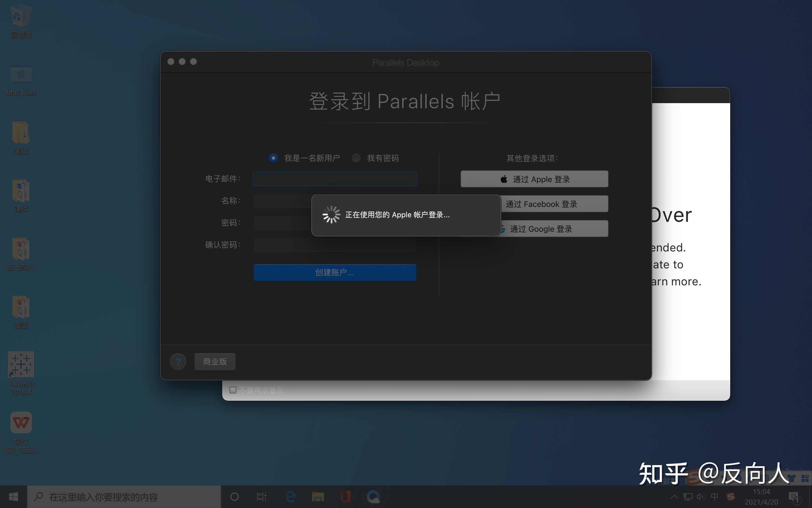Open the volume tray icon
812x508 pixels.
pos(701,497)
